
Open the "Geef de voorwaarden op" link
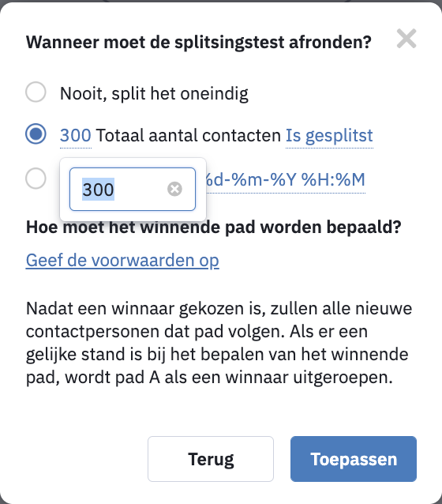[122, 261]
